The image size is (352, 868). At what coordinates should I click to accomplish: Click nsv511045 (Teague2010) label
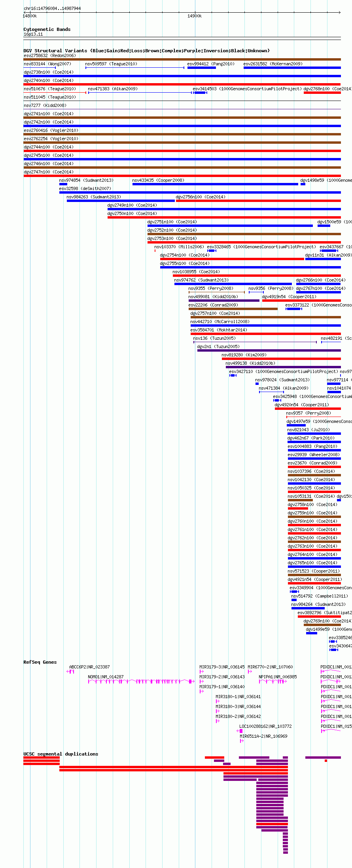[50, 97]
